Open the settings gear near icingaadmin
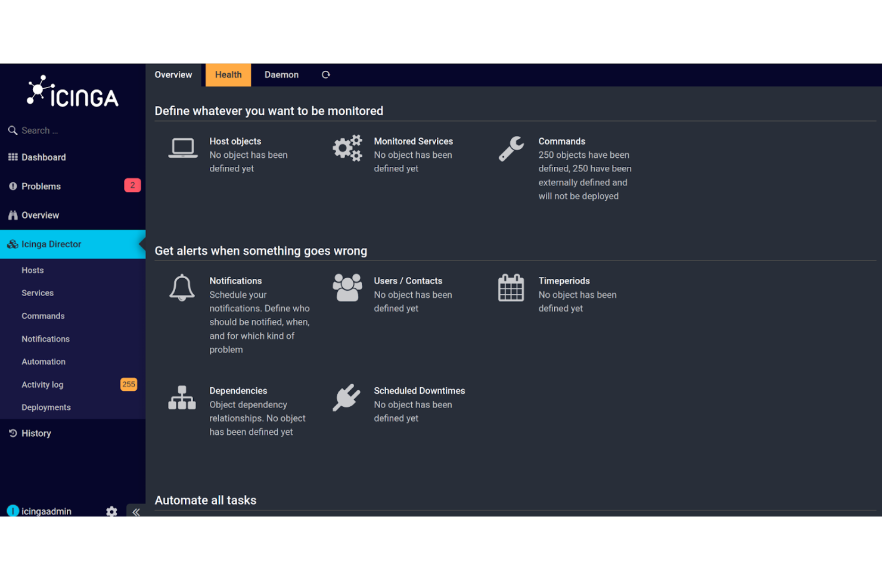Screen dimensions: 882x588 click(x=111, y=512)
